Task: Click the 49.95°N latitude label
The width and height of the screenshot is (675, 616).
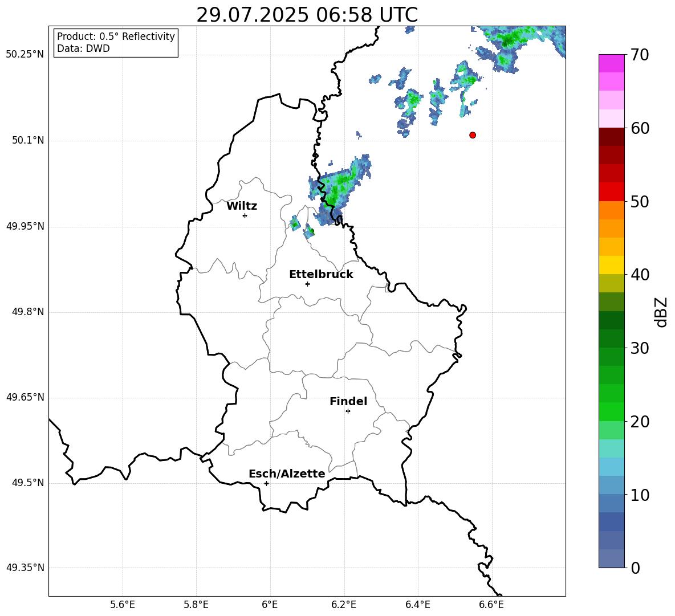Action: pyautogui.click(x=25, y=226)
